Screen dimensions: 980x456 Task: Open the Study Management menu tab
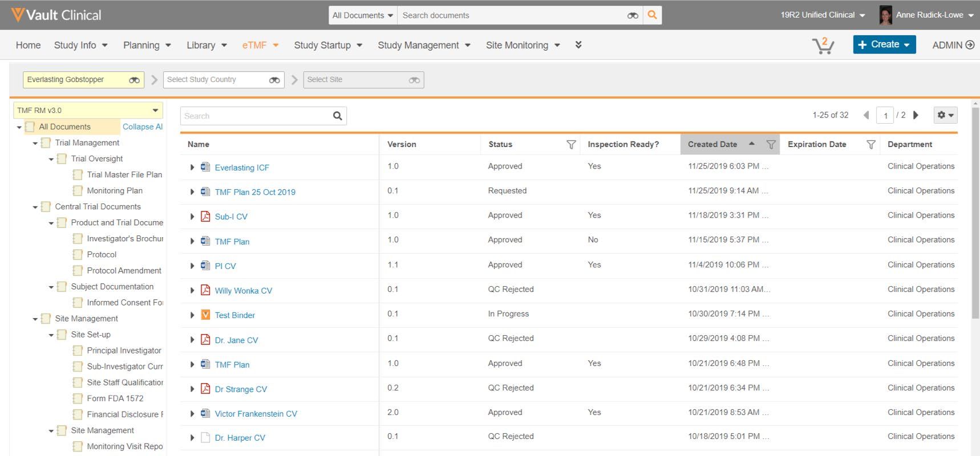coord(424,45)
